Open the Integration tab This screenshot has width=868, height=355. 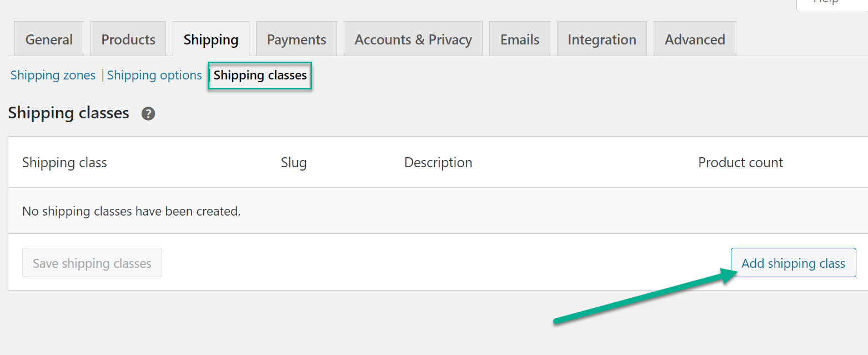click(x=601, y=38)
